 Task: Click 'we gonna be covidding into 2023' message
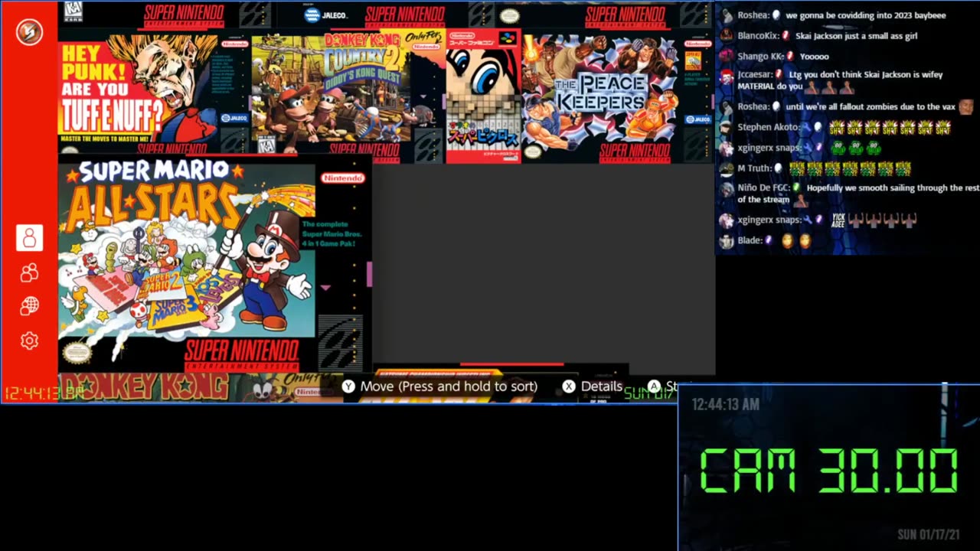pos(866,15)
